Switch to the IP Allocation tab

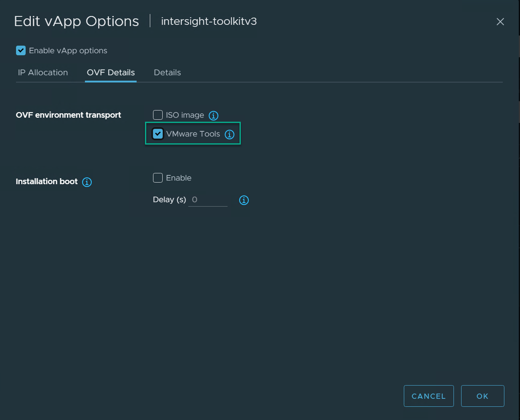click(x=43, y=72)
